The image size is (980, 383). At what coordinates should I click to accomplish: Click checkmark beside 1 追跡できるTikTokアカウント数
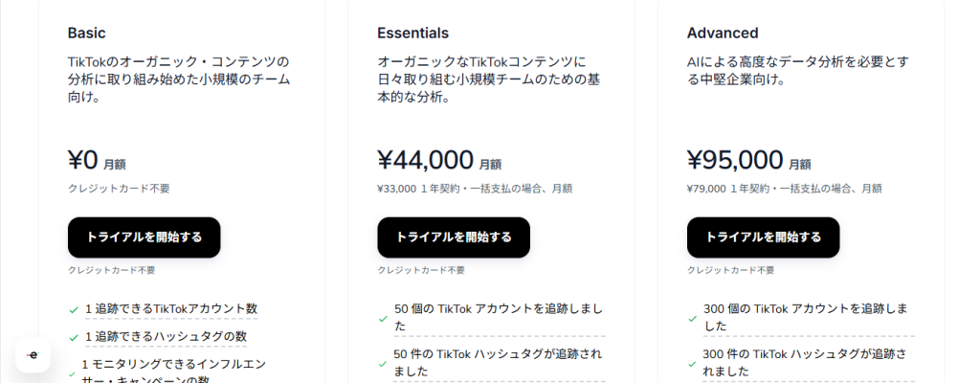click(x=74, y=310)
